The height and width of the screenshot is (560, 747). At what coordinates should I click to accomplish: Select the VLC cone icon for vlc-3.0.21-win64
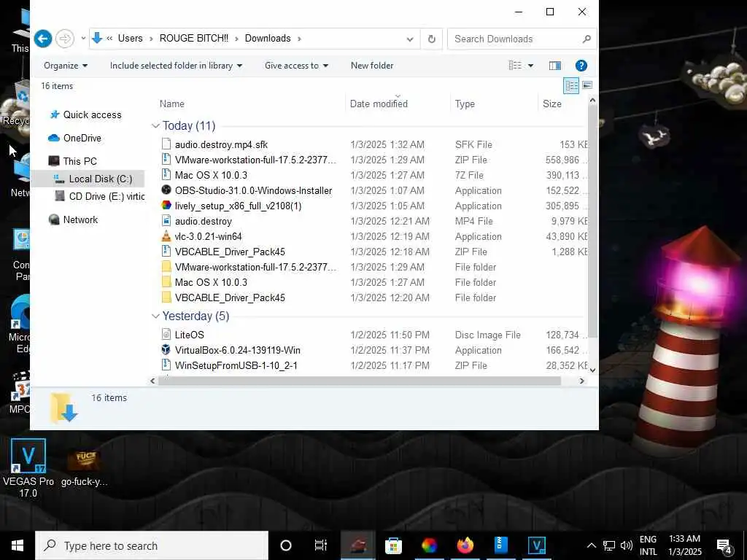click(166, 236)
